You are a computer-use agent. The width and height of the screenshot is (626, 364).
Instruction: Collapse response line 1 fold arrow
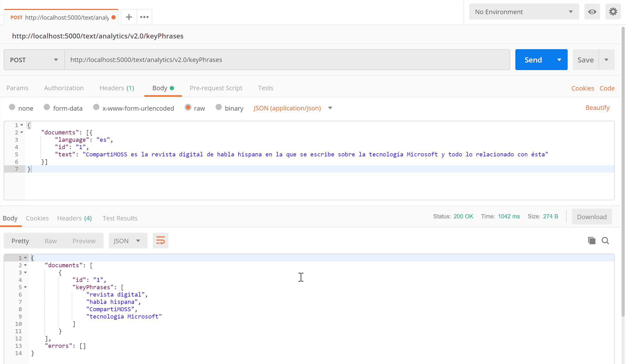click(x=26, y=258)
